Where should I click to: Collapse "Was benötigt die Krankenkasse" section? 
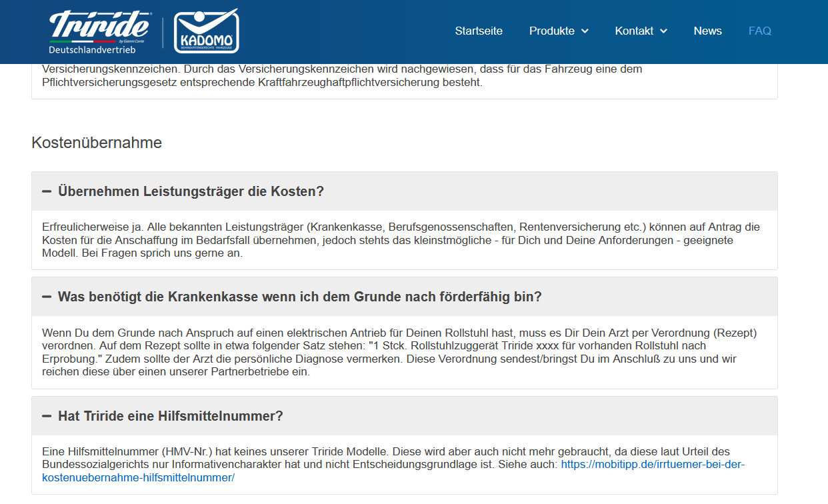click(x=299, y=297)
